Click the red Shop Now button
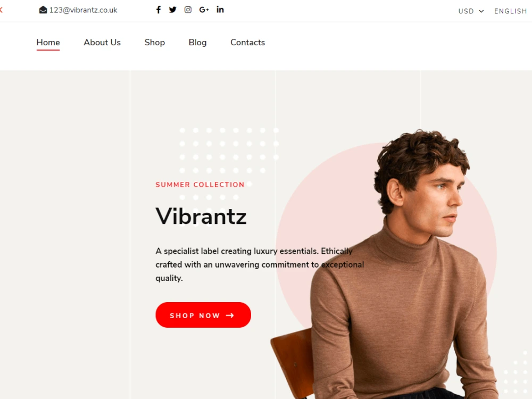The height and width of the screenshot is (399, 532). (x=203, y=315)
